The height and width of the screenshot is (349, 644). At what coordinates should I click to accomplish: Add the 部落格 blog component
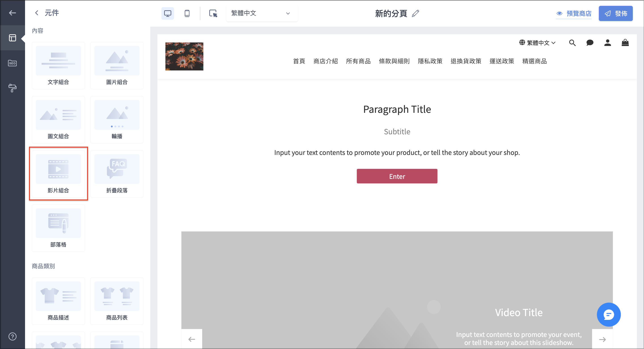click(58, 228)
